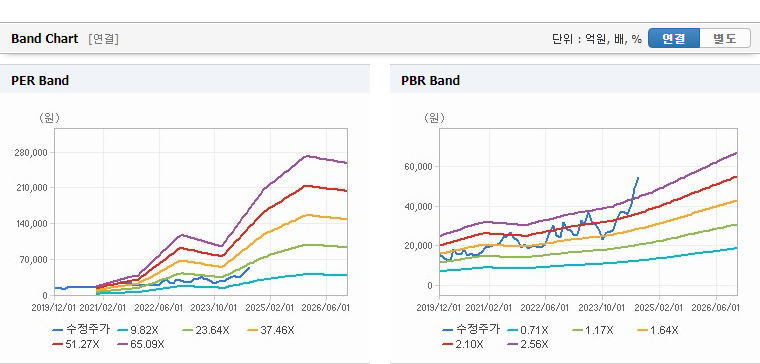Click the (원) unit label on PBR Band
The width and height of the screenshot is (760, 364).
434,118
